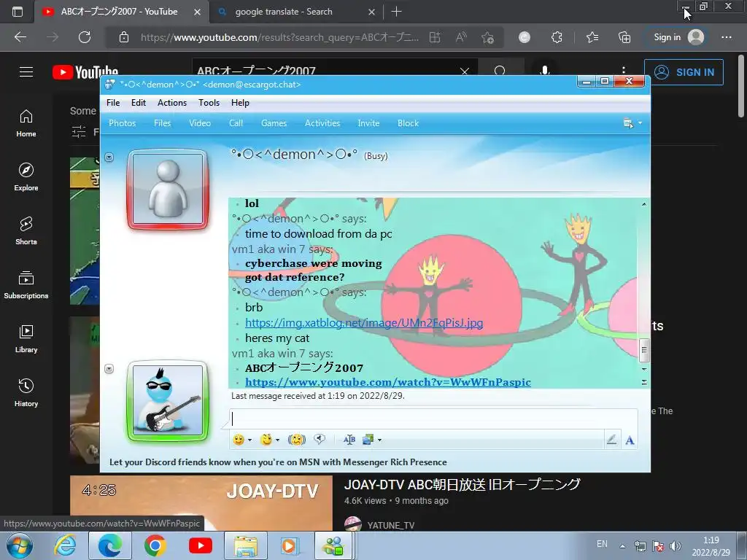Viewport: 747px width, 560px height.
Task: Select the handwriting pen mode icon
Action: coord(612,440)
